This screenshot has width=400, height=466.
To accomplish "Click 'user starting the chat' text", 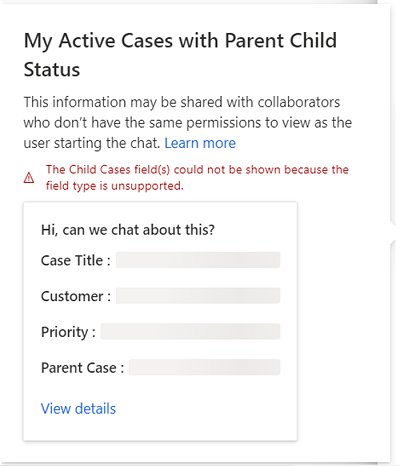I will tap(92, 143).
